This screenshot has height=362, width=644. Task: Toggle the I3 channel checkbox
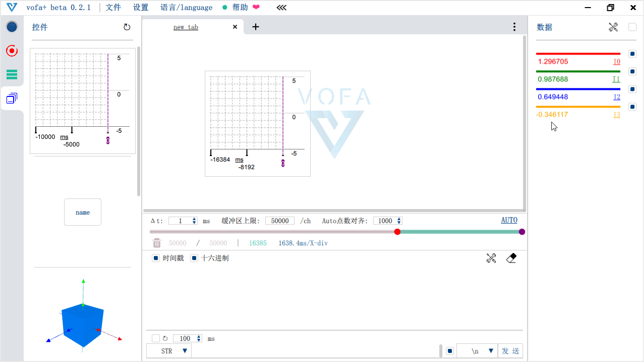point(632,107)
